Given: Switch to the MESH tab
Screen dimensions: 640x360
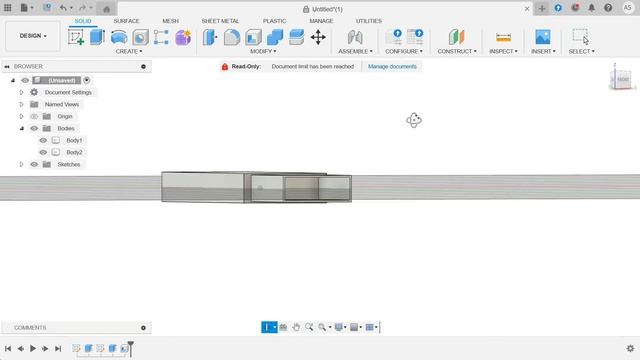Looking at the screenshot, I should point(171,21).
